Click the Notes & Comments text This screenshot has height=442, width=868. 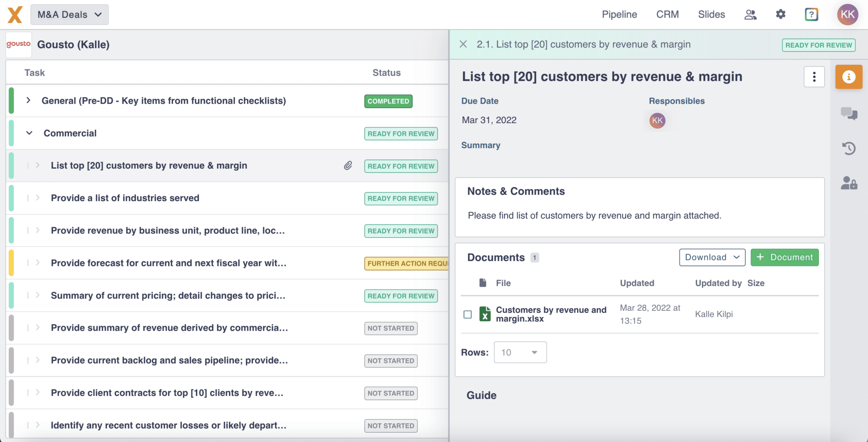594,215
